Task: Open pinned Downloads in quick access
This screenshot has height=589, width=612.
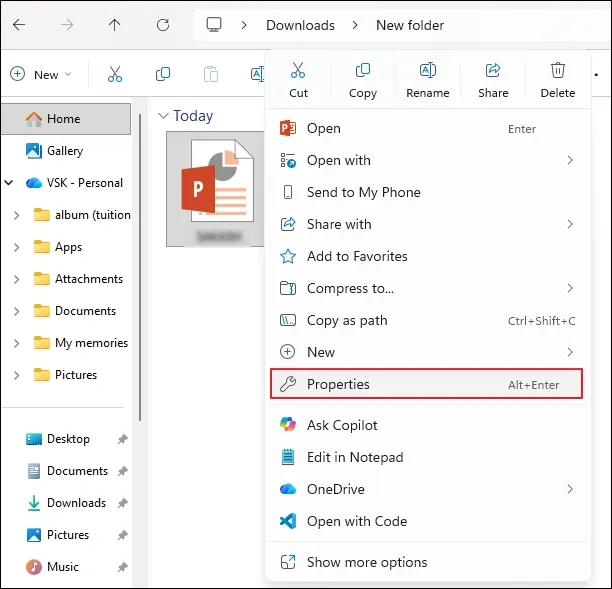Action: tap(66, 503)
